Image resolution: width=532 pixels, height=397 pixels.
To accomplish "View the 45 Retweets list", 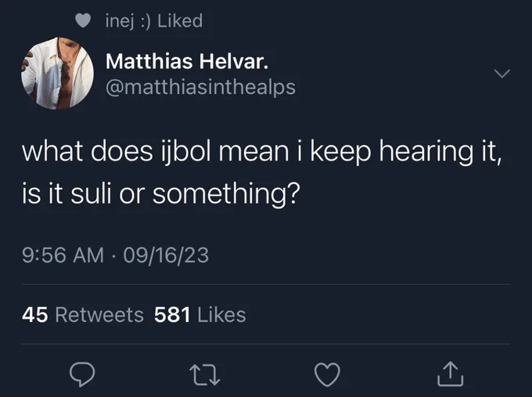I will 83,315.
